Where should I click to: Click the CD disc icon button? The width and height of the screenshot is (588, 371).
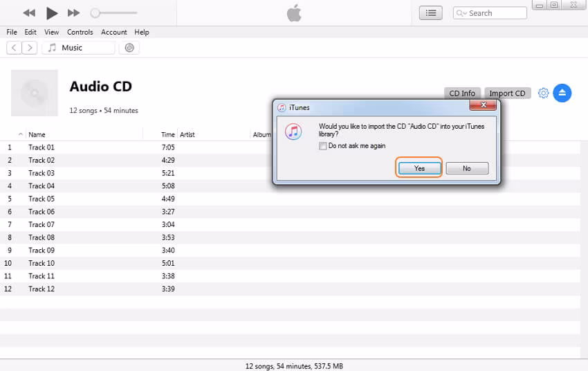[129, 48]
